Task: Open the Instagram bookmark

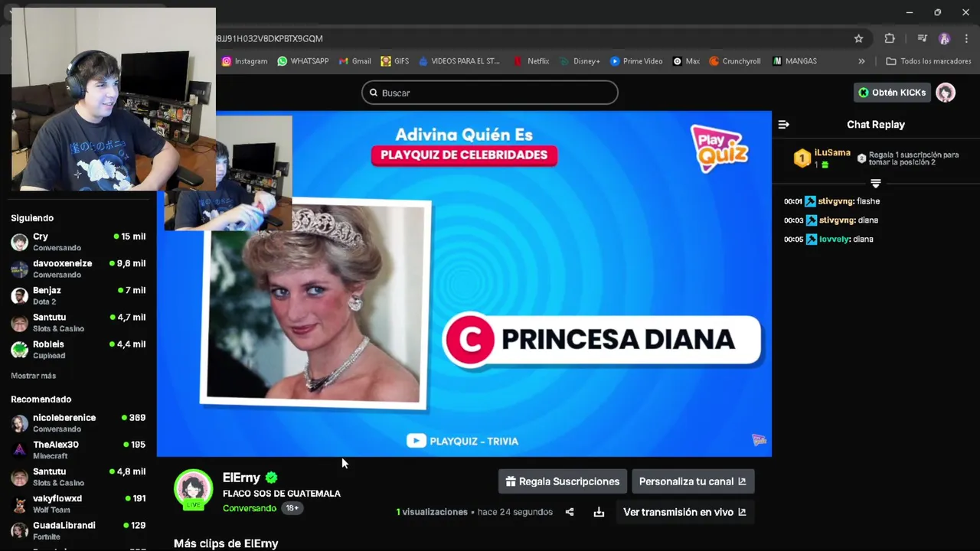Action: tap(244, 61)
